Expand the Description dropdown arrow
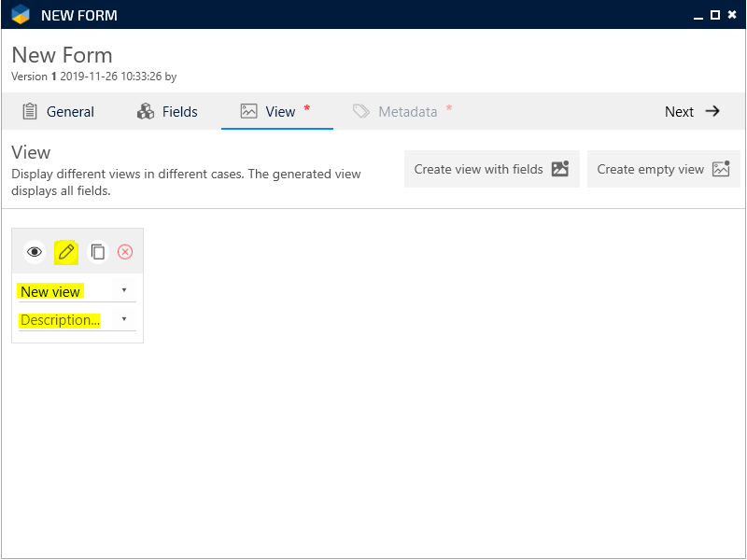747x560 pixels. (124, 319)
